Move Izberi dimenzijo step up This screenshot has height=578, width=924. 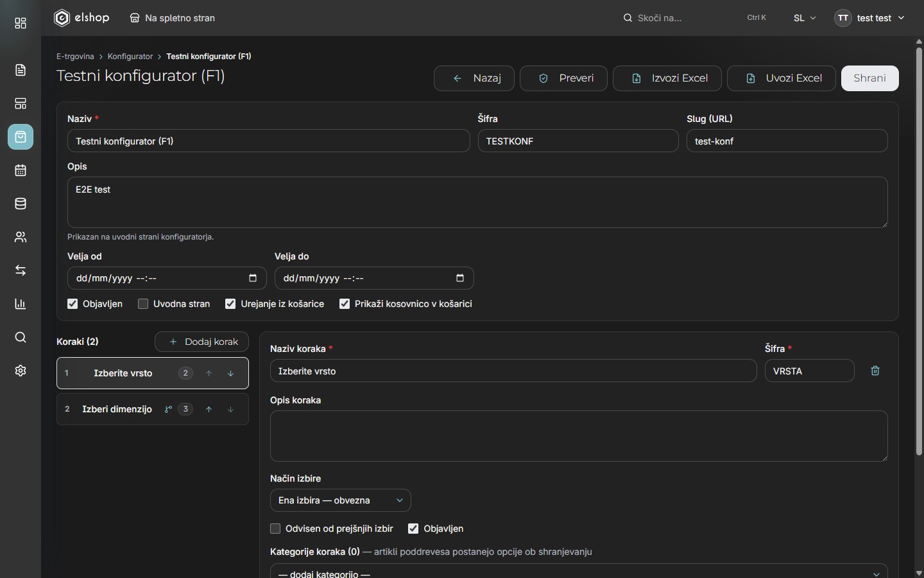click(209, 409)
